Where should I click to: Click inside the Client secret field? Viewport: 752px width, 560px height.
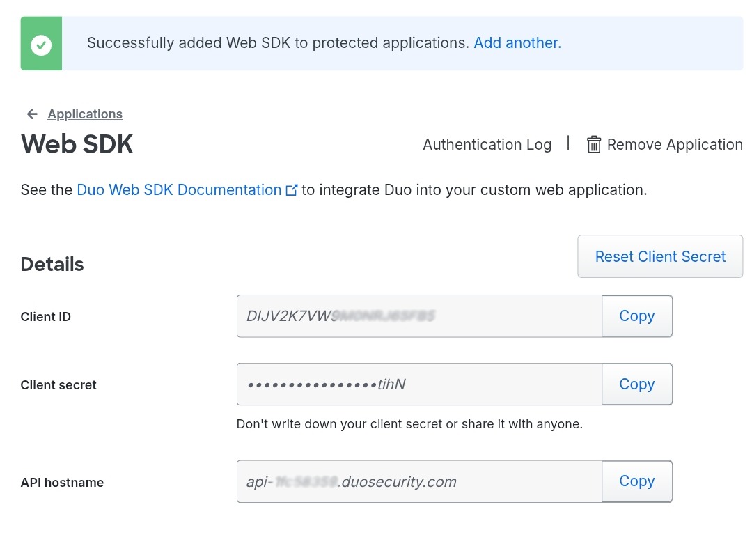[x=419, y=384]
